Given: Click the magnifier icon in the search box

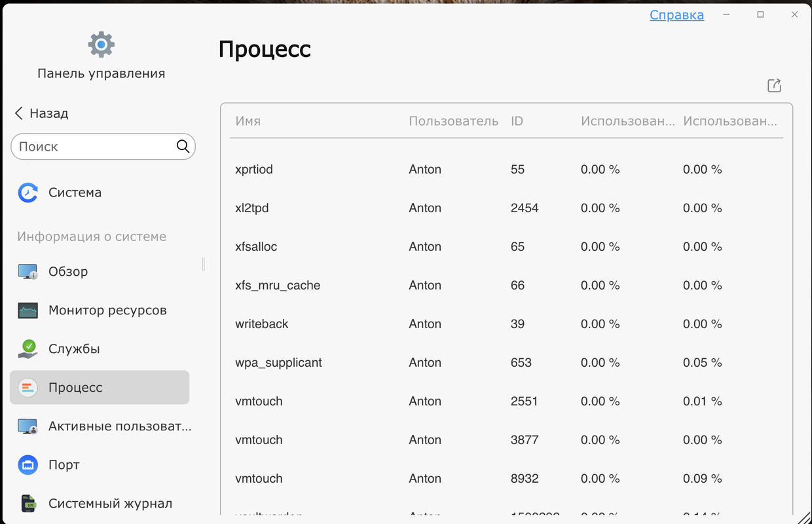Looking at the screenshot, I should pos(183,146).
